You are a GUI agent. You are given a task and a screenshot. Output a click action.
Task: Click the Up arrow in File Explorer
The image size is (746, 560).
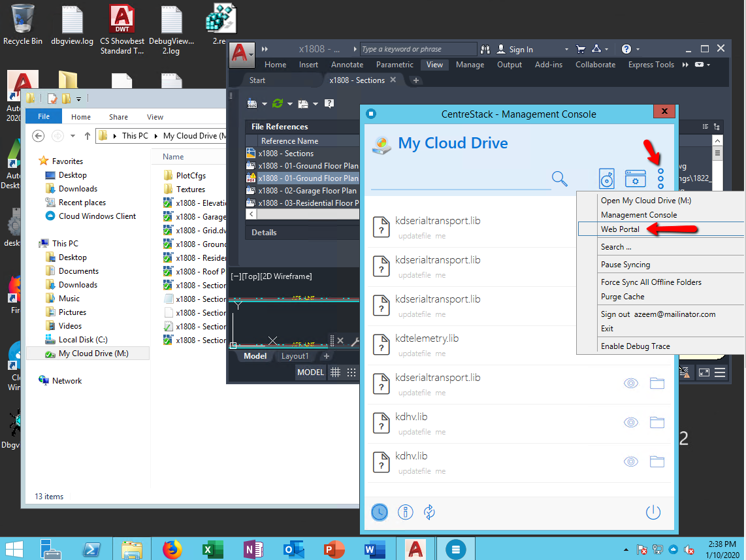click(x=88, y=136)
